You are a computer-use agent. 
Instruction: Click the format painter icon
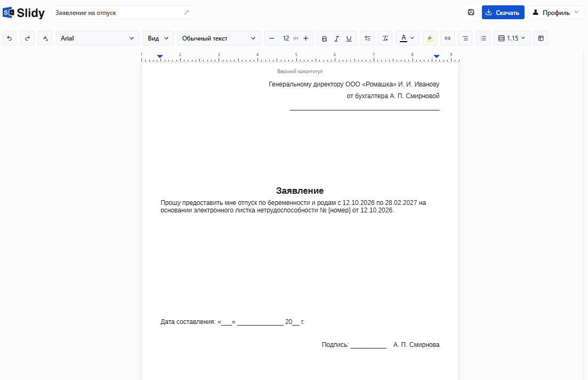[45, 38]
